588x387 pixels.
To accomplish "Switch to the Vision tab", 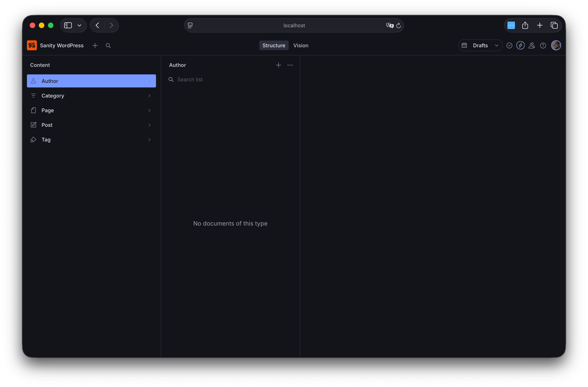I will click(x=301, y=46).
